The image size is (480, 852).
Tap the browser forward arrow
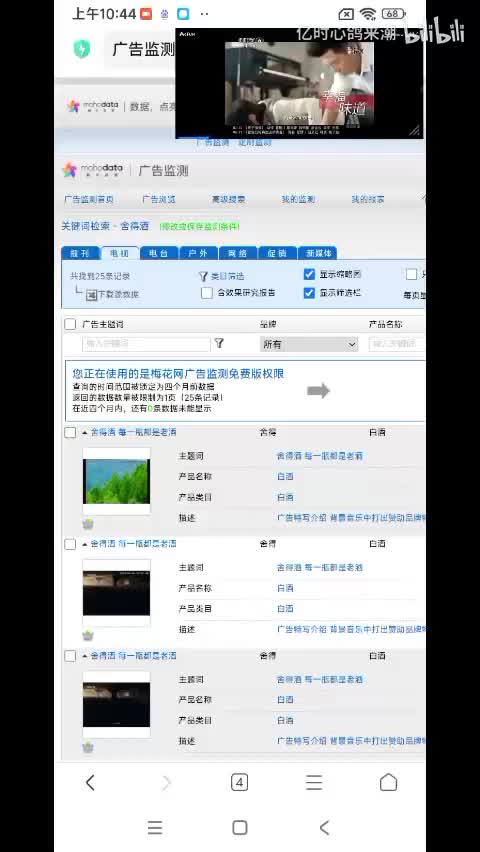(166, 782)
